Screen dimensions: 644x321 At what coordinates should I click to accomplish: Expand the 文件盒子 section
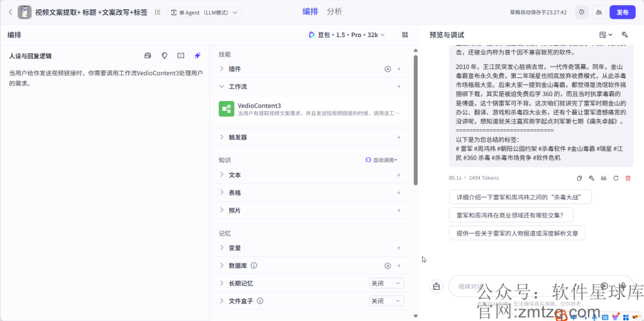point(222,301)
